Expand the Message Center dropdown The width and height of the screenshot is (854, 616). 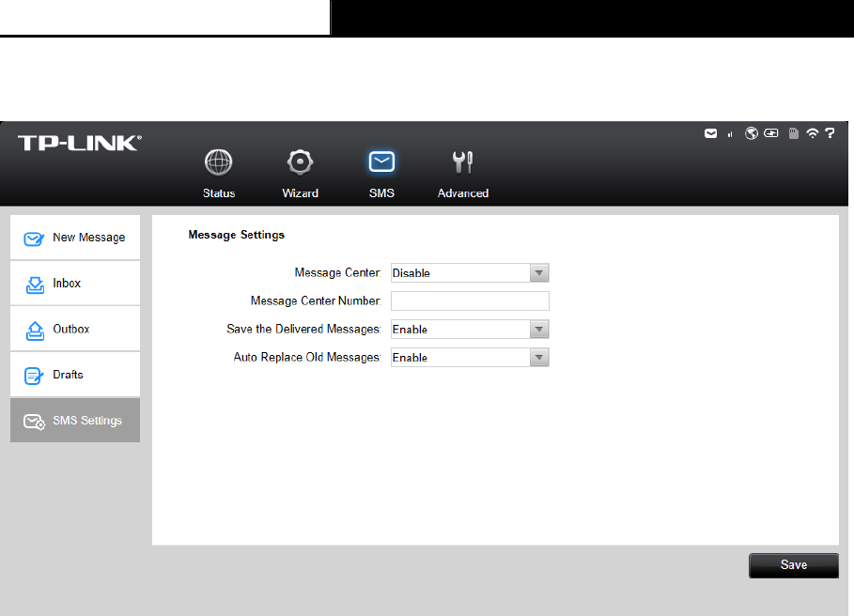coord(470,272)
